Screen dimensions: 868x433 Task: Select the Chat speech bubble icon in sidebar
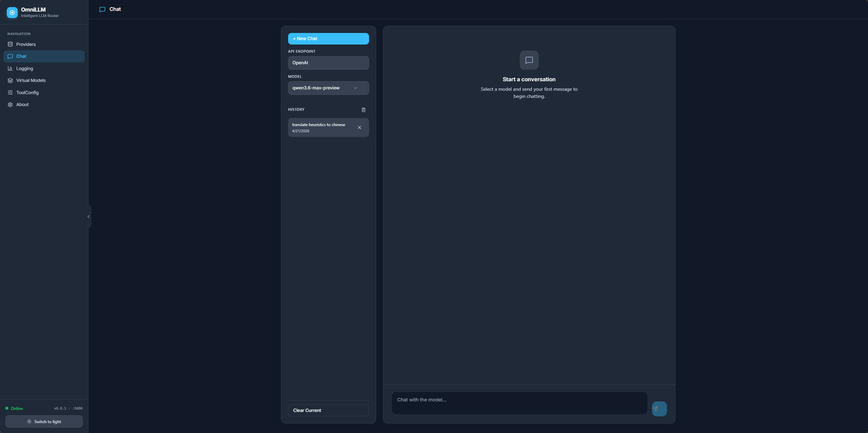[x=10, y=56]
